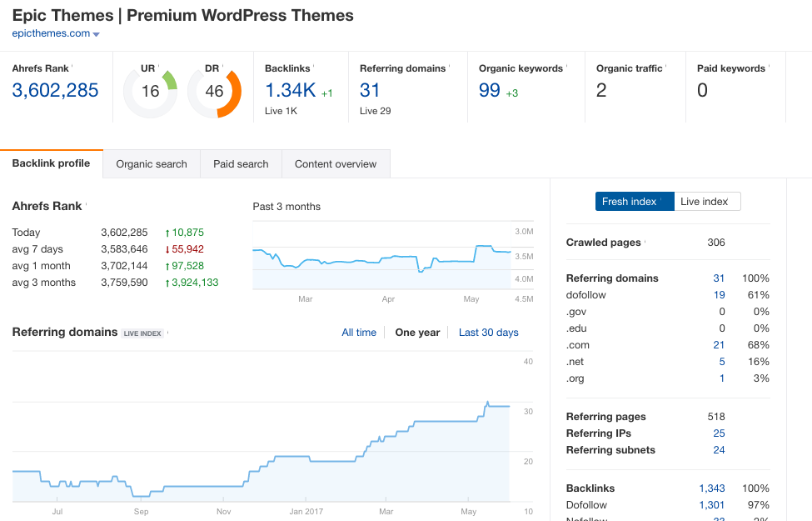Click the +3 organic keywords change indicator

tap(511, 93)
